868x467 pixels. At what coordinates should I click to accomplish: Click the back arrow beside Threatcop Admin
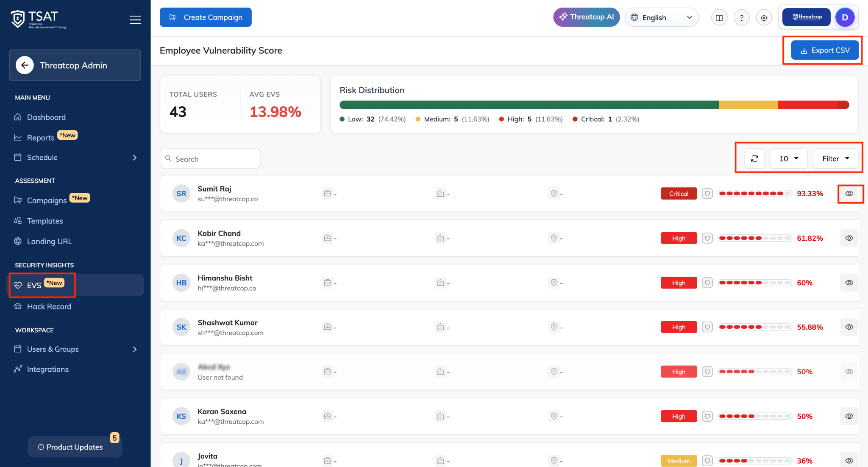(x=25, y=65)
